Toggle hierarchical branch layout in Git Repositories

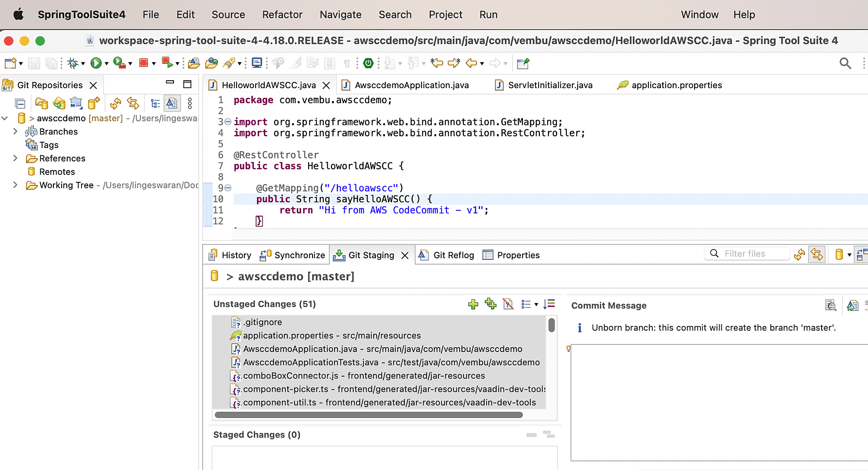click(x=155, y=103)
